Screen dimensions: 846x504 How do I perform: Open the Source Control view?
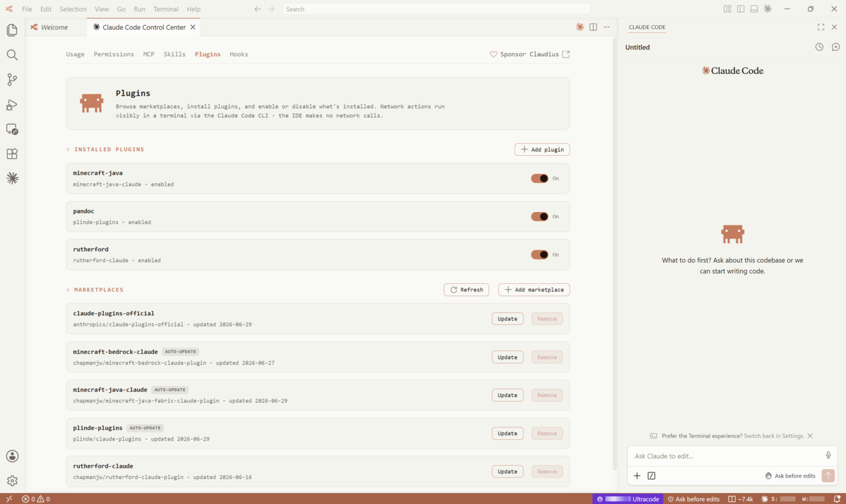[12, 79]
